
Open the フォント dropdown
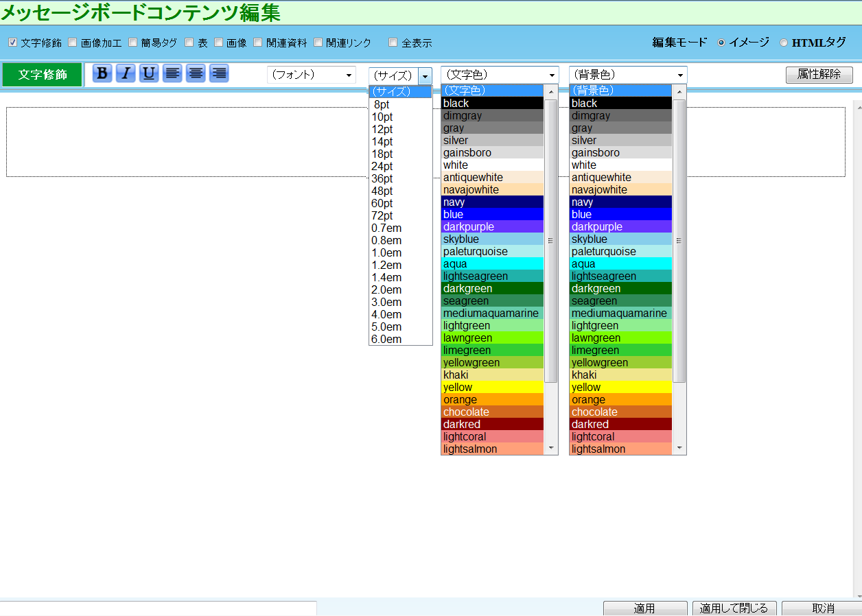point(312,75)
